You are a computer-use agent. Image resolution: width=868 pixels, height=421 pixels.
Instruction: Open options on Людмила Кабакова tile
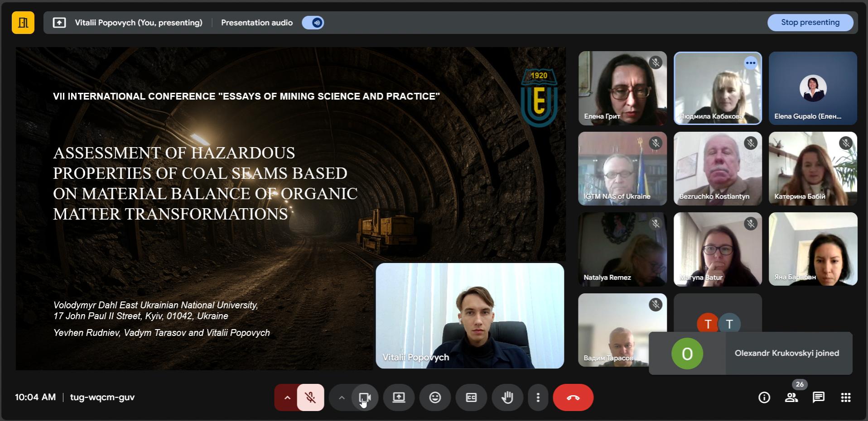[750, 63]
